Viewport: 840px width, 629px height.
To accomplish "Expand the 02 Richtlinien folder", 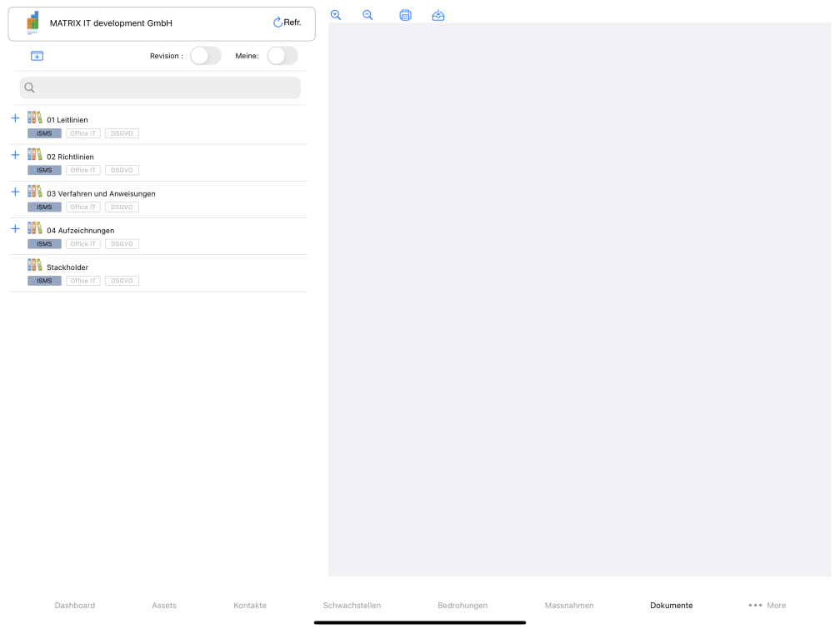I will tap(15, 155).
